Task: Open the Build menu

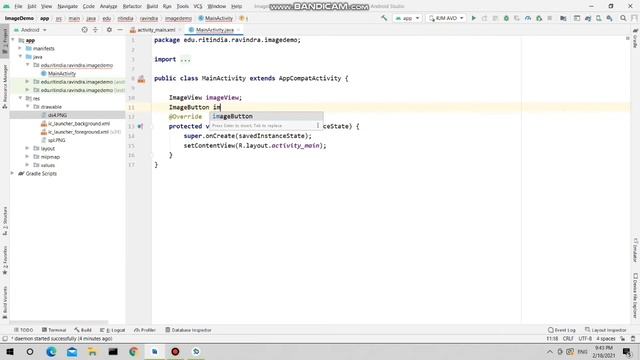Action: 152,6
